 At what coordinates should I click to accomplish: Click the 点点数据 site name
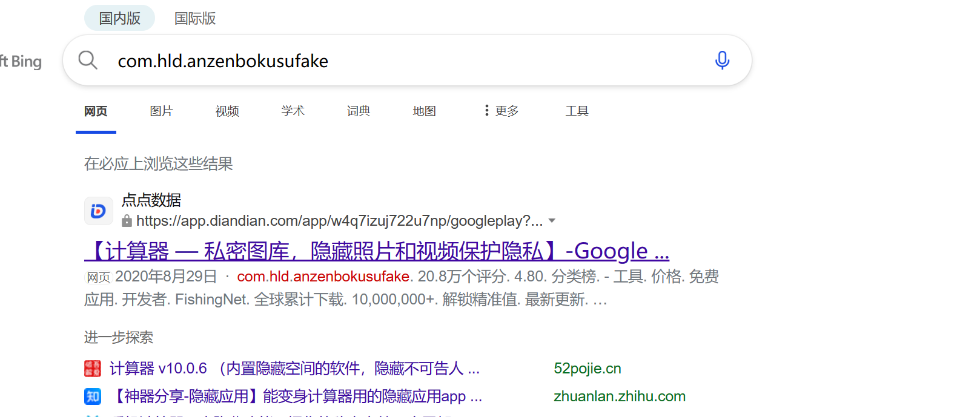click(151, 200)
